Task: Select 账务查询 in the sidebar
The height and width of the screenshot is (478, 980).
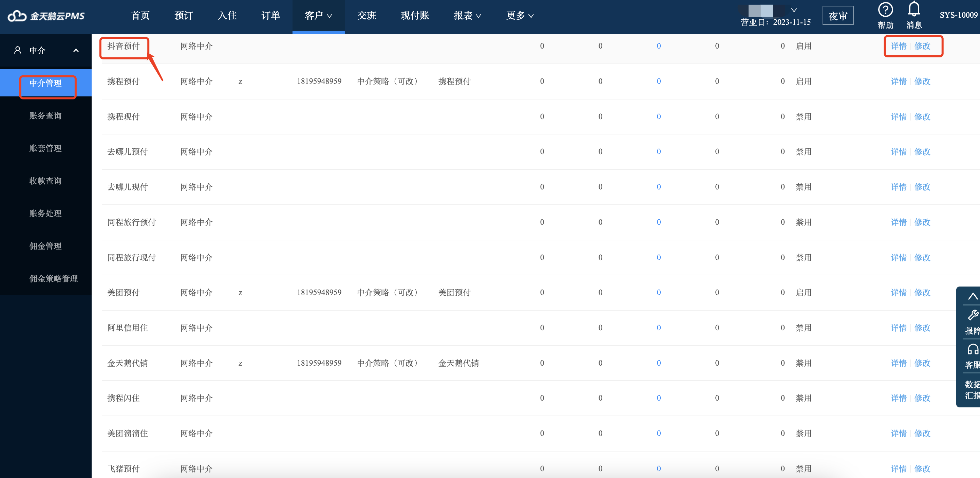Action: [x=46, y=116]
